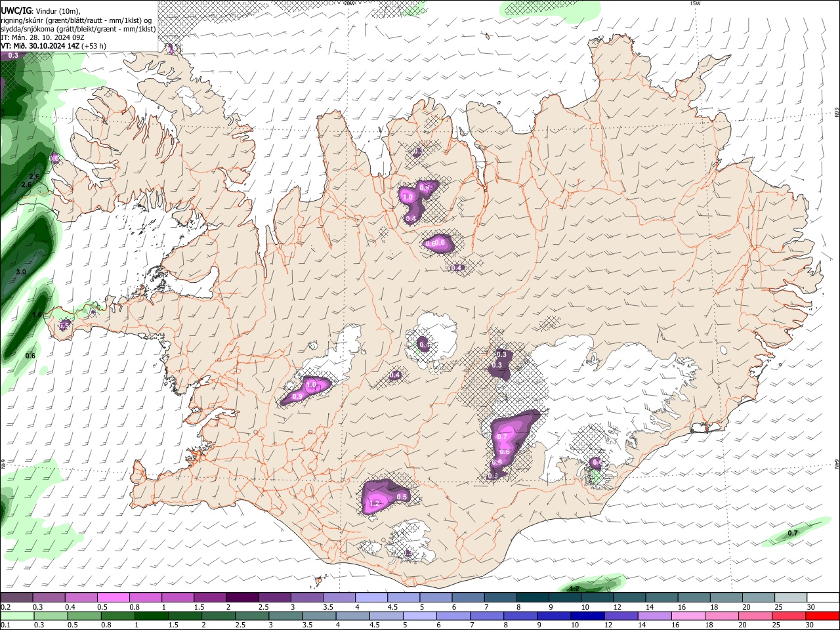Select the light lavender swatch between 4 and 4.5, top row

click(x=370, y=597)
